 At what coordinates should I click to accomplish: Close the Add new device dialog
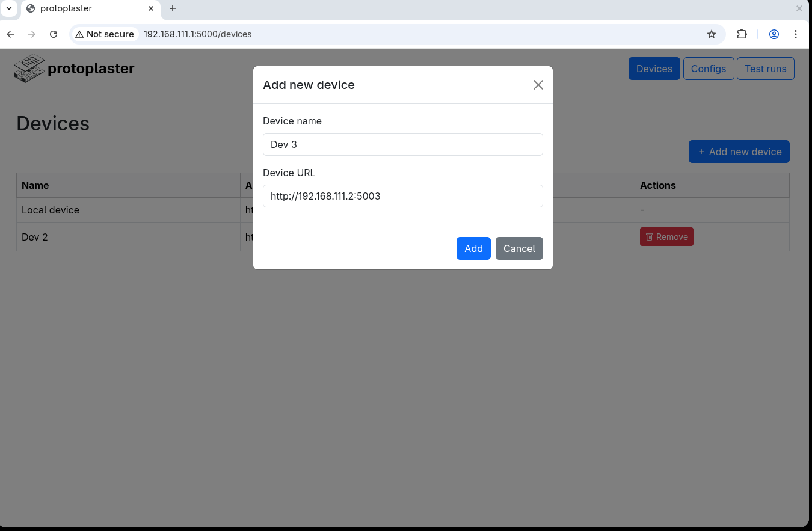coord(538,85)
